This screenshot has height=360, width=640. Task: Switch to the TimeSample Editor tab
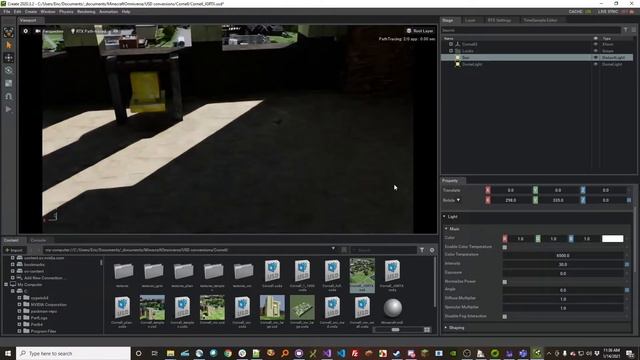tap(540, 20)
